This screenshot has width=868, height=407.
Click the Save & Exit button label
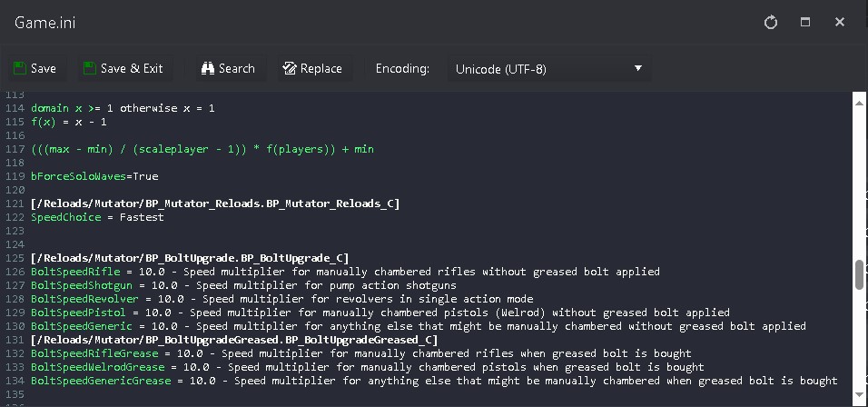click(x=132, y=69)
